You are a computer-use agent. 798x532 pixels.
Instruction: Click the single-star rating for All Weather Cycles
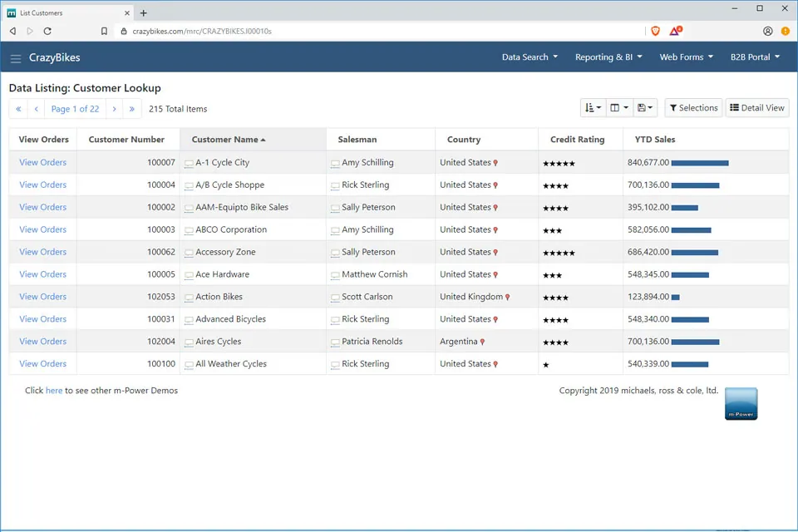point(546,365)
